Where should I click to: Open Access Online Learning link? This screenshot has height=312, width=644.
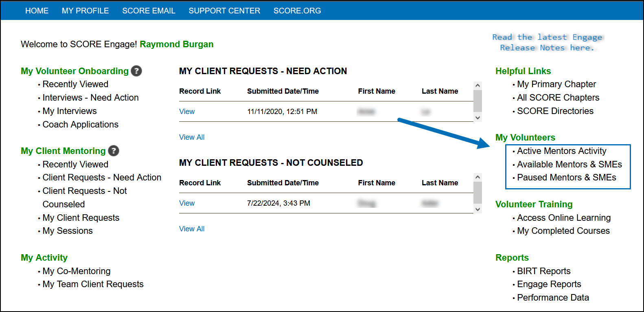[564, 218]
